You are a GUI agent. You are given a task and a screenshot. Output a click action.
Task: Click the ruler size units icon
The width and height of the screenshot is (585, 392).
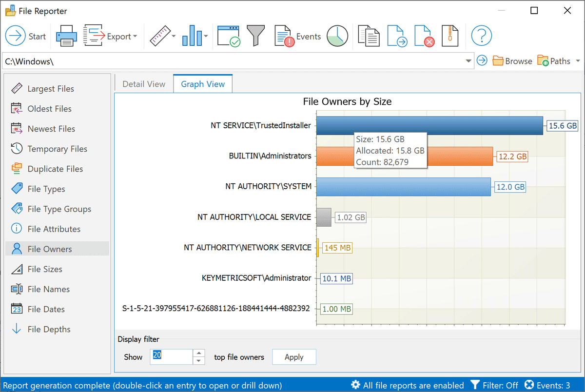click(159, 36)
